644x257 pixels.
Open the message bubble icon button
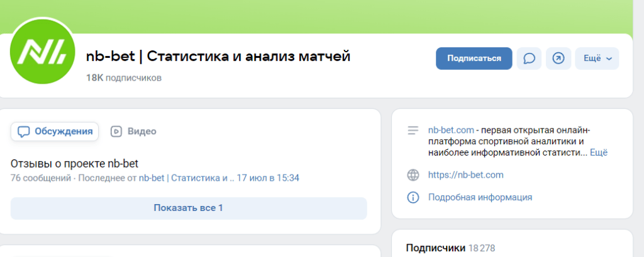tap(529, 59)
